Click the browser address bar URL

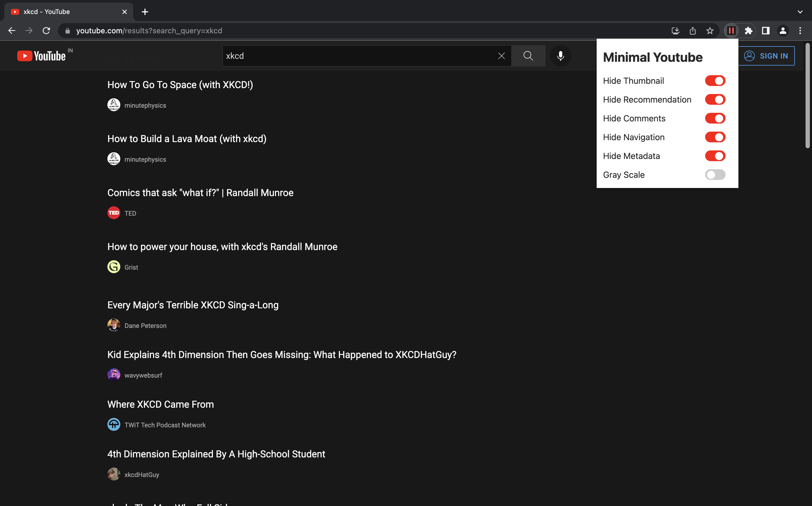149,31
